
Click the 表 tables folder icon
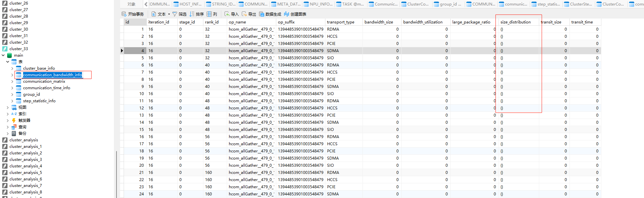click(x=14, y=62)
